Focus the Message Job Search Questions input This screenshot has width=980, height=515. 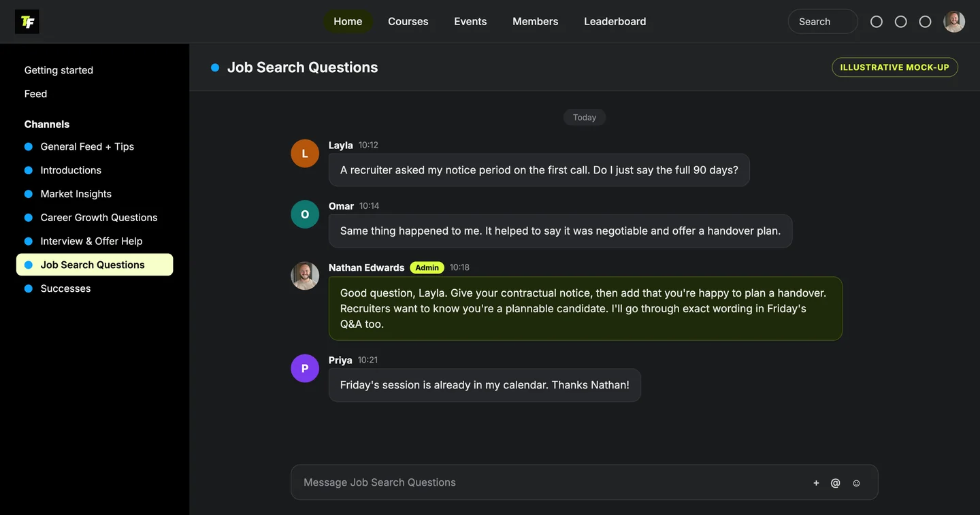[584, 482]
